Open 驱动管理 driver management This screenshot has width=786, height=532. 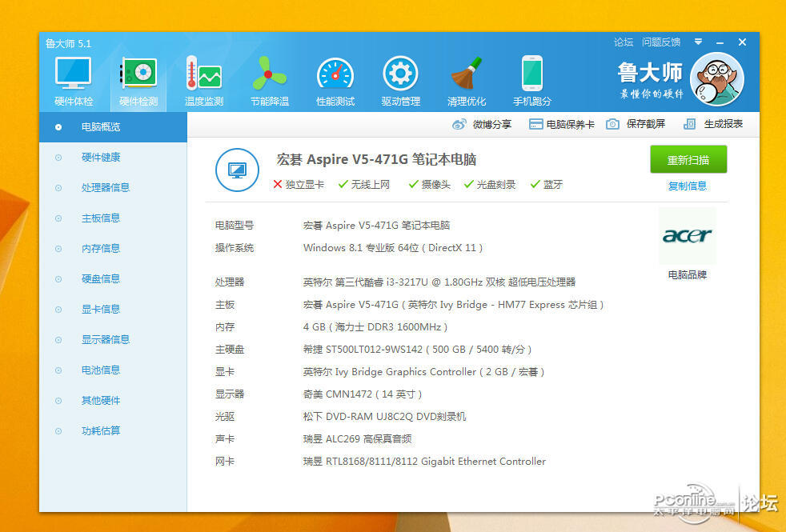(x=400, y=82)
